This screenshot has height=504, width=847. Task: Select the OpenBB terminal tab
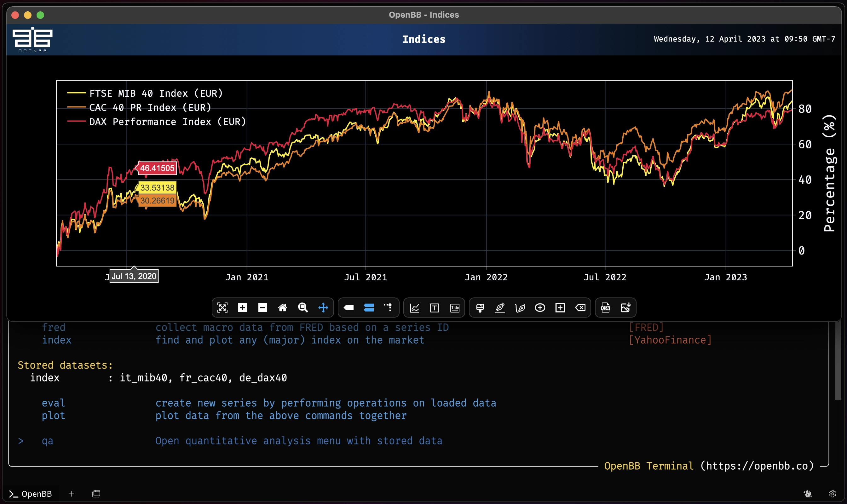click(31, 494)
